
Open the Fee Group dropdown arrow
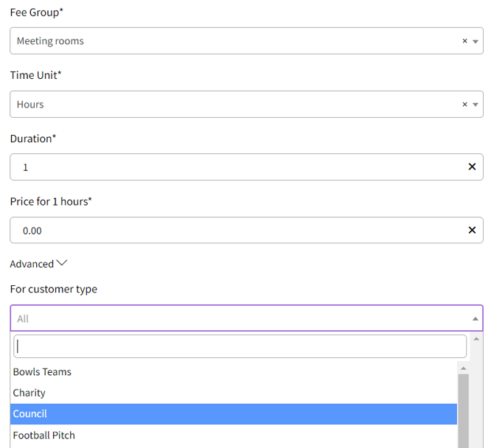point(476,42)
